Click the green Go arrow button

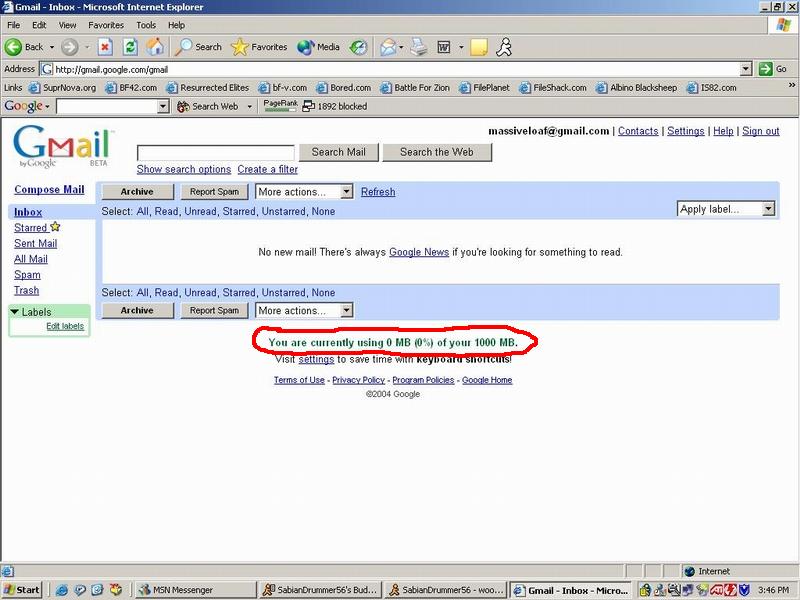pos(765,69)
